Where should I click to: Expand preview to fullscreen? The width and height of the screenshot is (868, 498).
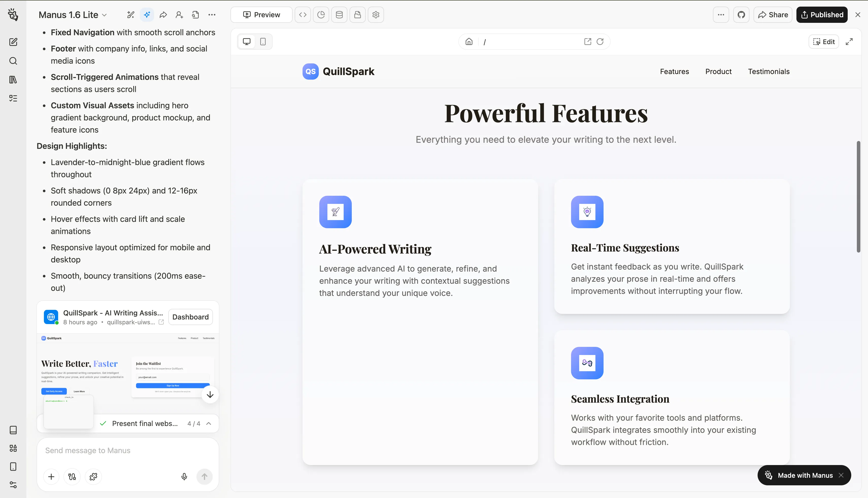point(849,42)
